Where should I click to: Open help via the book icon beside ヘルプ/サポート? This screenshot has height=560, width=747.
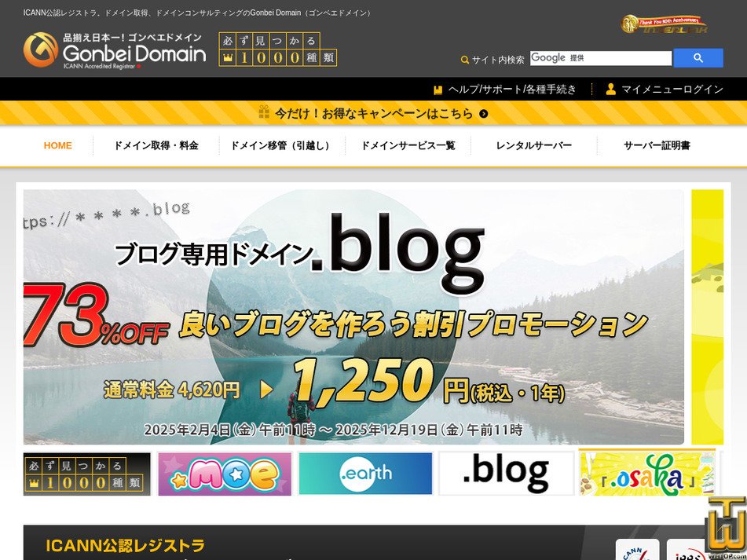[x=438, y=89]
